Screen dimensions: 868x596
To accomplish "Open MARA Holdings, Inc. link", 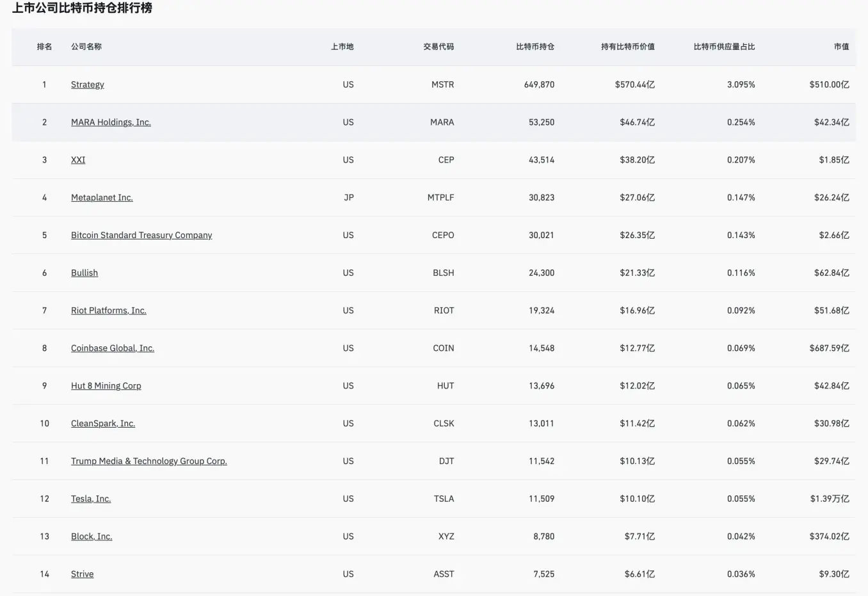I will [111, 122].
